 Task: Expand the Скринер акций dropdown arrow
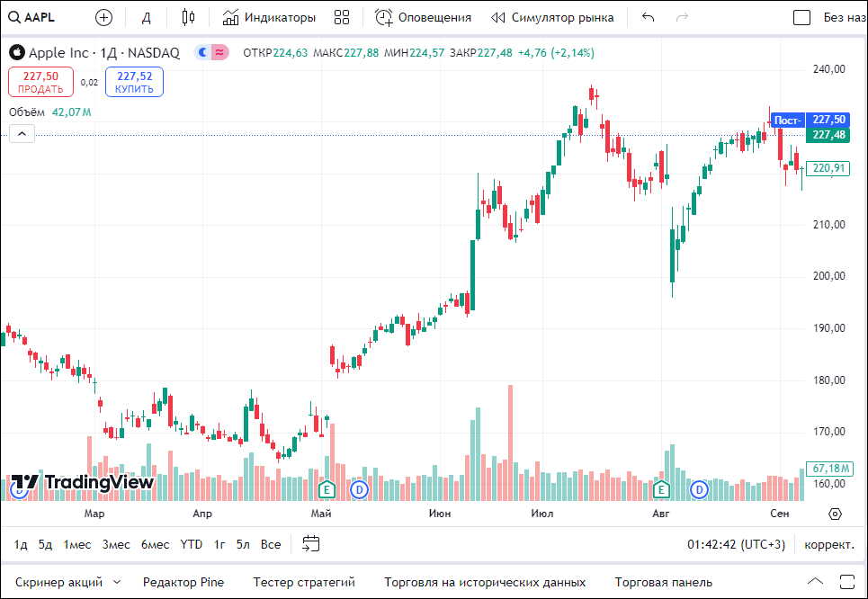point(117,583)
